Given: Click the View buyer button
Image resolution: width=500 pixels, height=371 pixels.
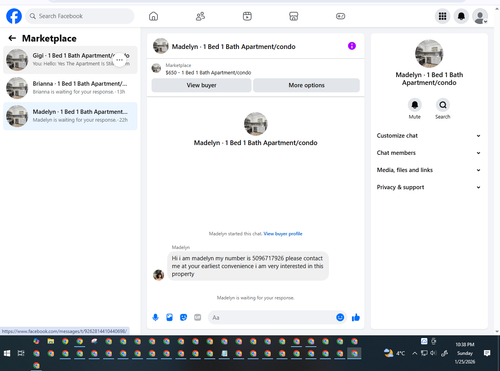Looking at the screenshot, I should [x=201, y=85].
